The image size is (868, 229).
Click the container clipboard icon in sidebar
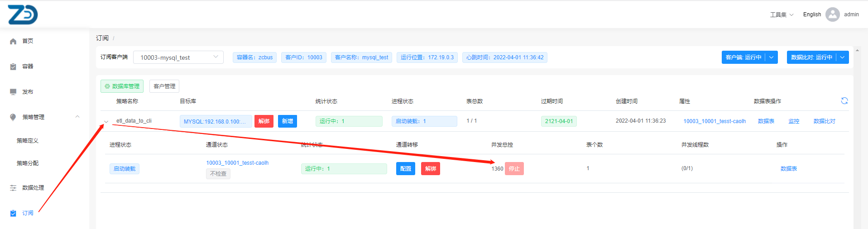pos(13,67)
